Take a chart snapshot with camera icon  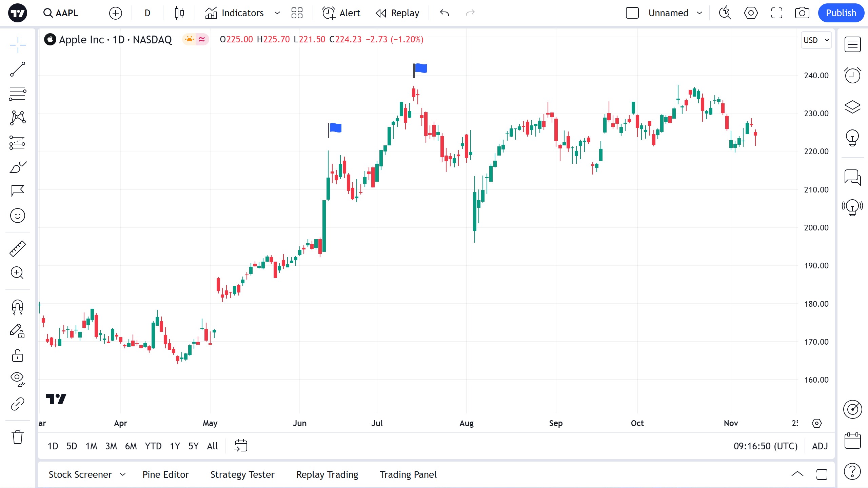click(802, 13)
